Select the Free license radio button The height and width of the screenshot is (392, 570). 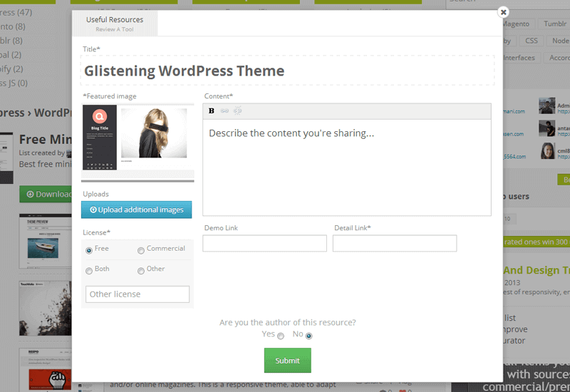[89, 251]
